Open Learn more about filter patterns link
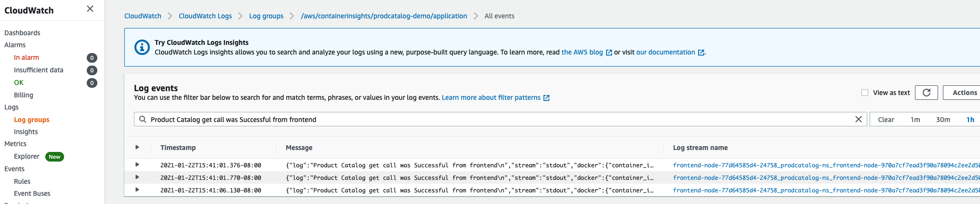980x204 pixels. [x=491, y=97]
